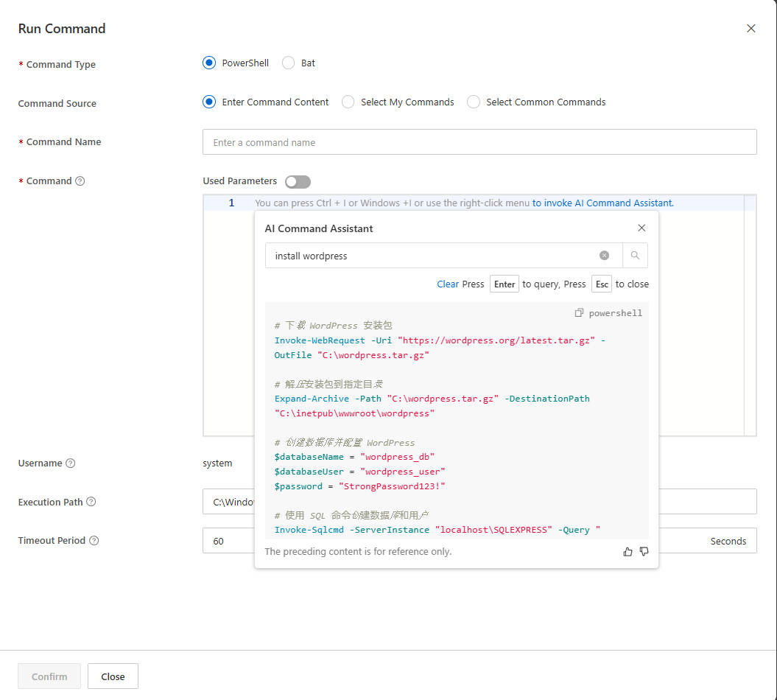Click the Expand-Archive command line
The height and width of the screenshot is (700, 777).
(x=432, y=406)
